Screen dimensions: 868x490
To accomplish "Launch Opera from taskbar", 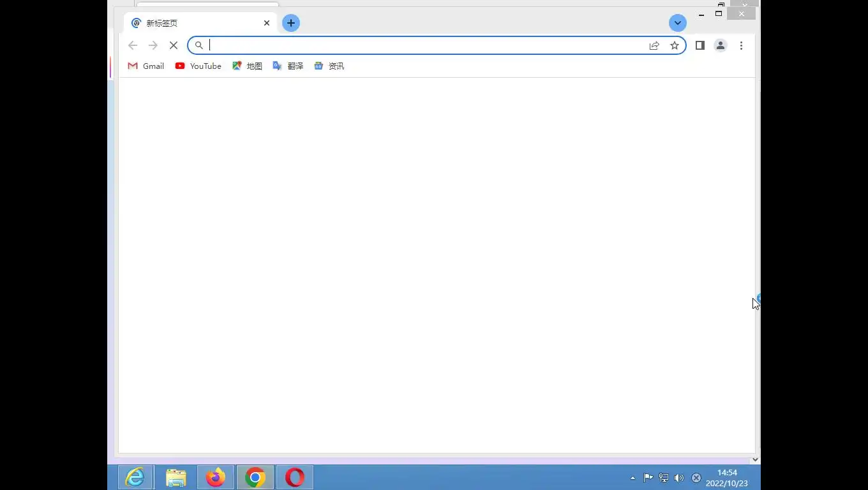I will (294, 477).
